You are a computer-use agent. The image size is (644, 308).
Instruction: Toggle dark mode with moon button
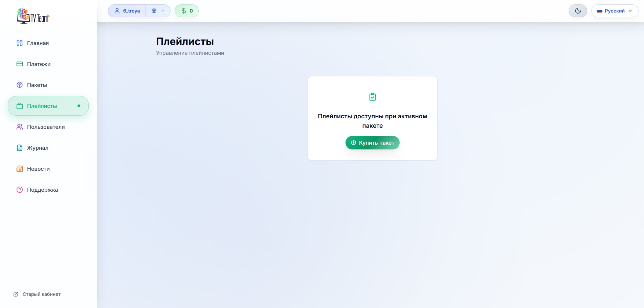[578, 11]
